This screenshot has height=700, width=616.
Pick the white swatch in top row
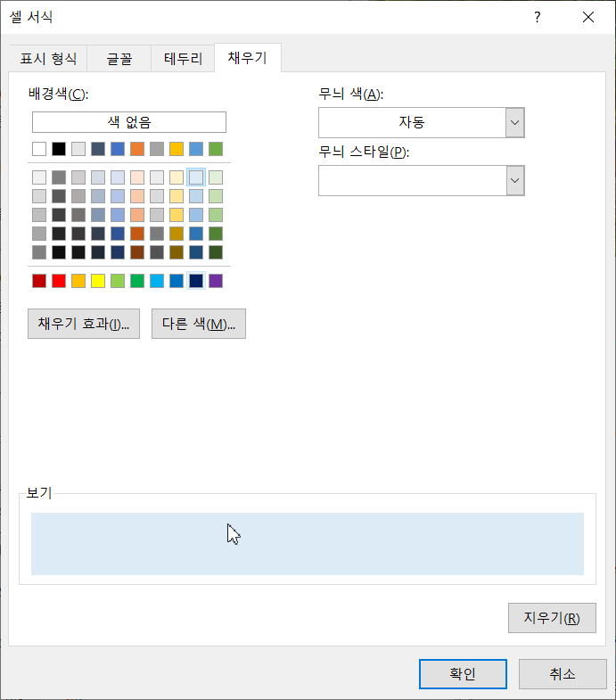[x=39, y=149]
